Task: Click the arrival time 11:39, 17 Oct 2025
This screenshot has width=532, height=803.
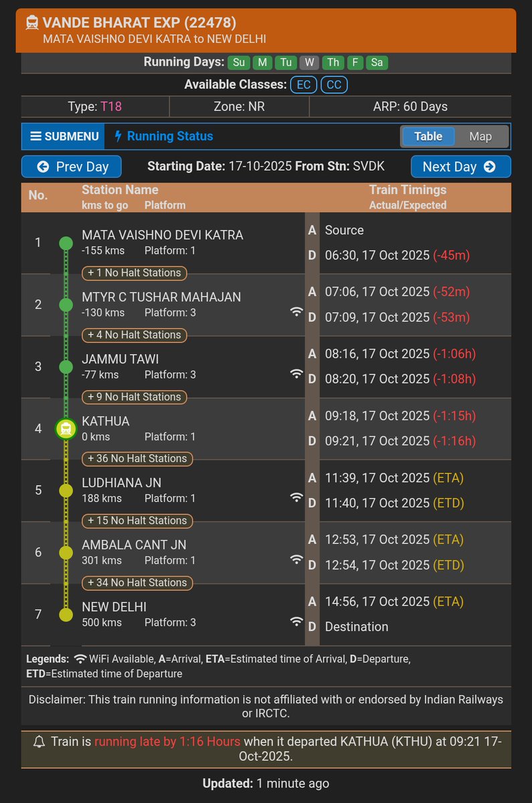Action: pos(377,478)
